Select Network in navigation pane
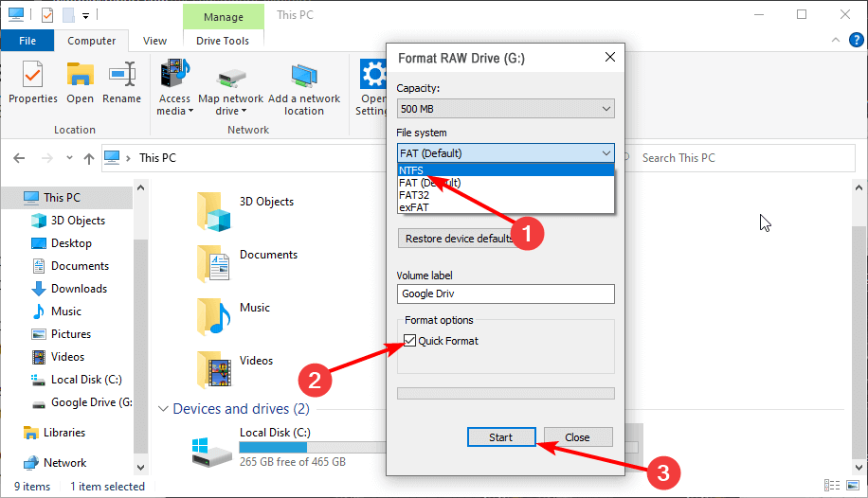The width and height of the screenshot is (868, 498). coord(64,463)
